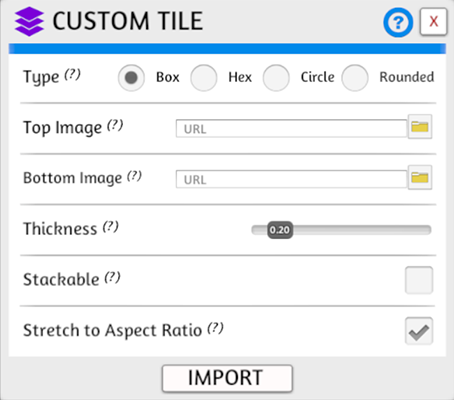This screenshot has height=400, width=454.
Task: Select the Box tile type
Action: pos(131,78)
